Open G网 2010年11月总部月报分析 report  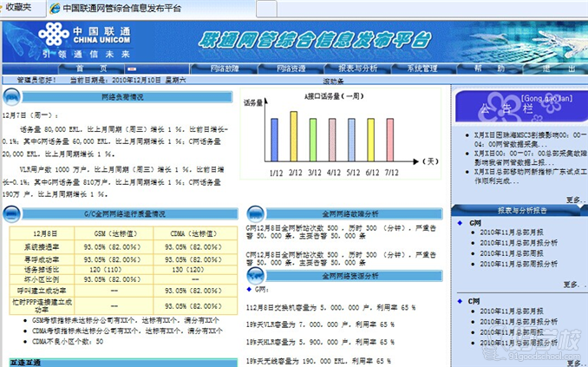(x=519, y=243)
